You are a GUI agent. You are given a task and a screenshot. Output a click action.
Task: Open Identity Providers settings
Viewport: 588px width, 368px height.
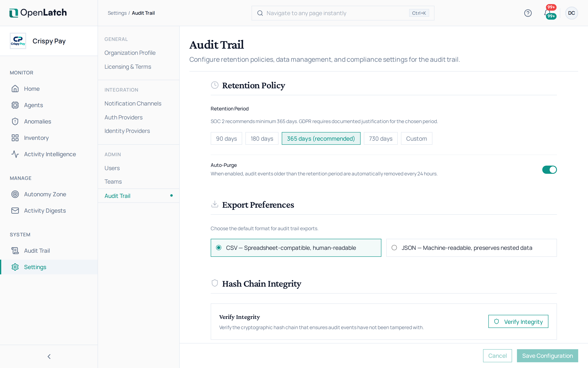127,131
